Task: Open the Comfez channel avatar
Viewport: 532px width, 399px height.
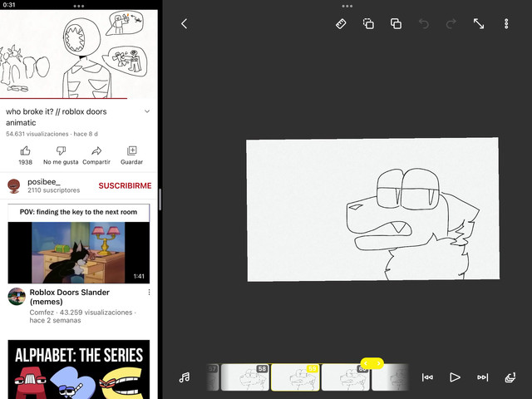Action: (17, 296)
